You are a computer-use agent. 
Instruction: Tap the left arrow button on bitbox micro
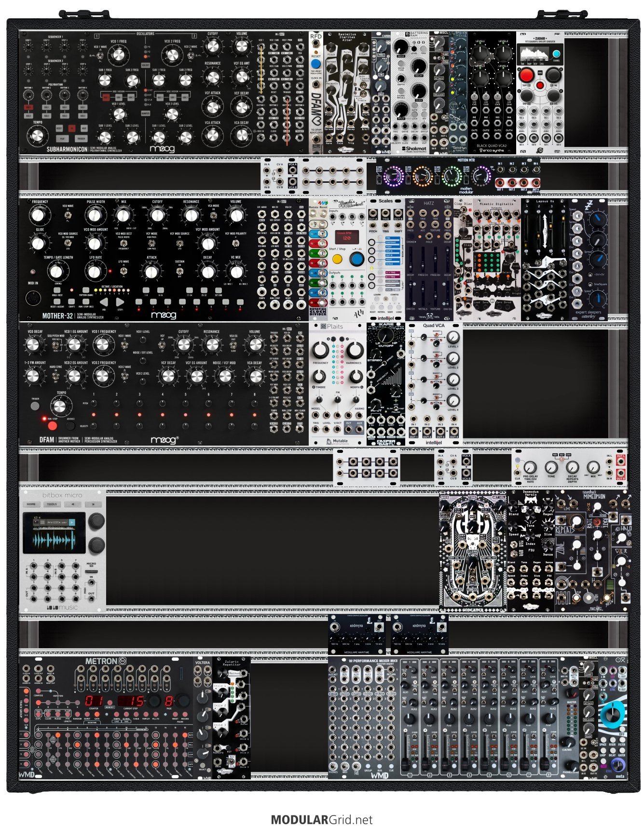coord(73,504)
